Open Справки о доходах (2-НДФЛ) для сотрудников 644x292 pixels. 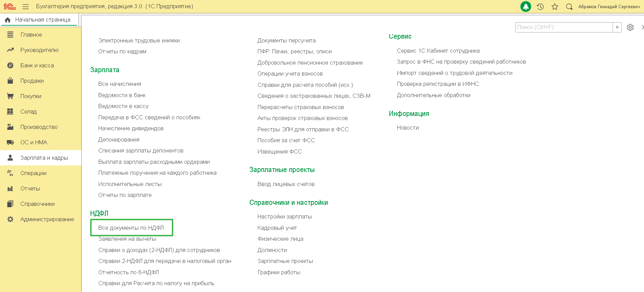(x=159, y=250)
